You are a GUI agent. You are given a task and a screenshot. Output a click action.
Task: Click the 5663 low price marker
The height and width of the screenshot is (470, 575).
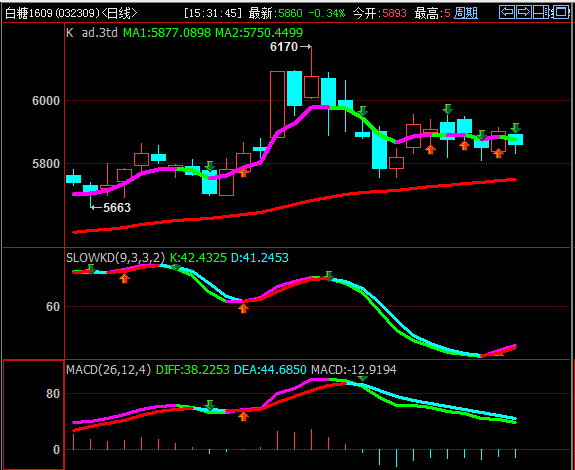(x=117, y=208)
